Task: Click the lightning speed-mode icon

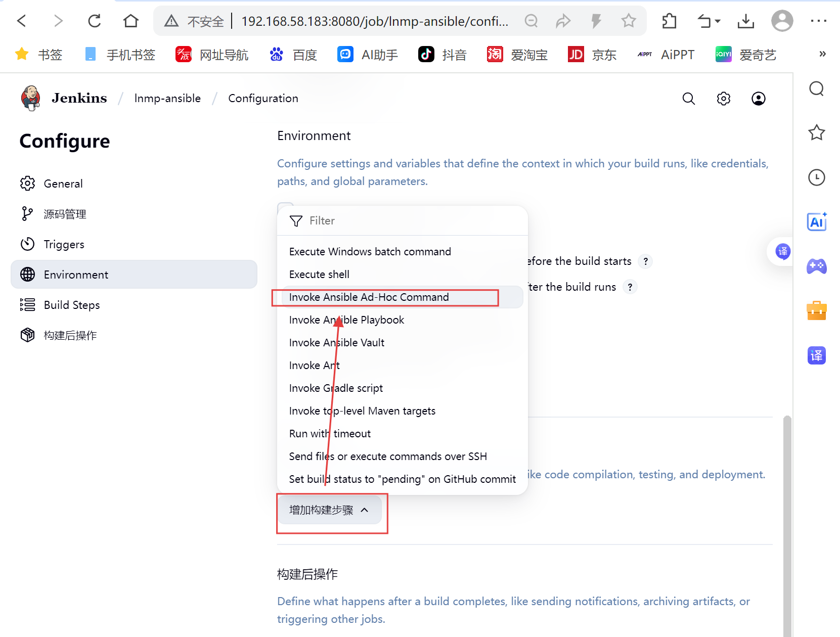Action: [596, 21]
